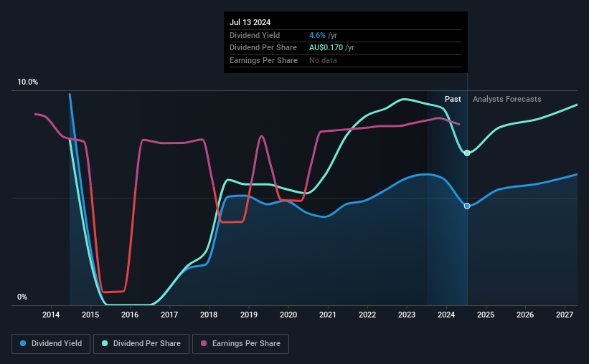Toggle the Dividend Per Share legend button
This screenshot has width=589, height=364.
141,344
